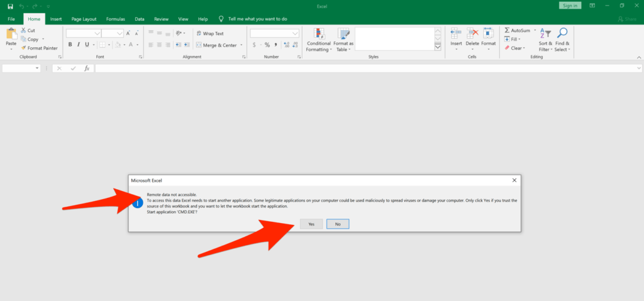Click the Save icon in quick access toolbar
Viewport: 644px width, 301px height.
(10, 6)
